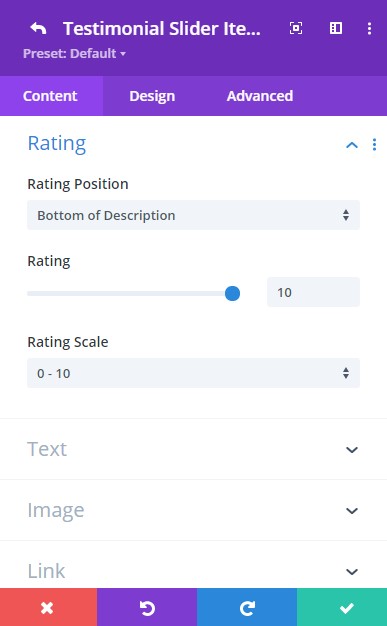Screen dimensions: 387x626
Task: Discard changes with the red X button
Action: click(x=48, y=607)
